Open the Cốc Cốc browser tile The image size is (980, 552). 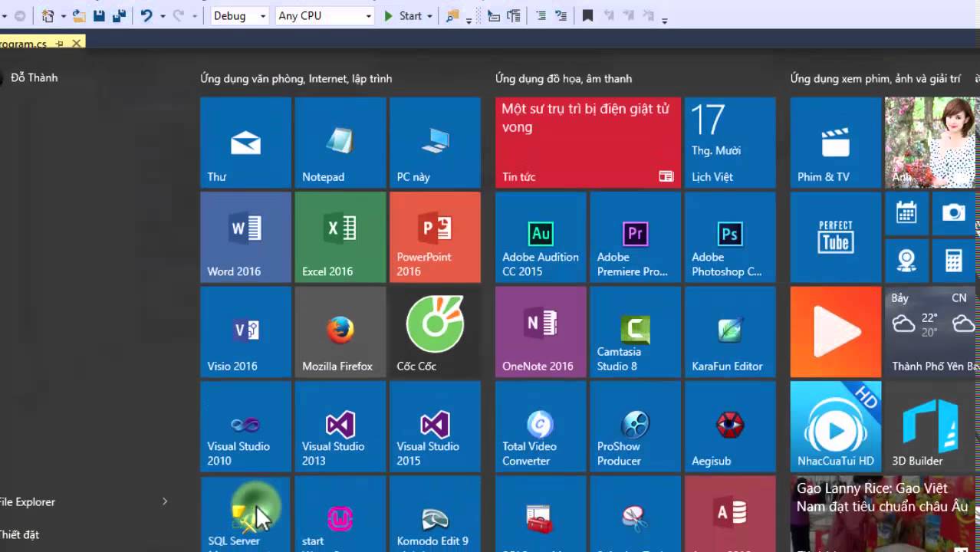tap(434, 332)
